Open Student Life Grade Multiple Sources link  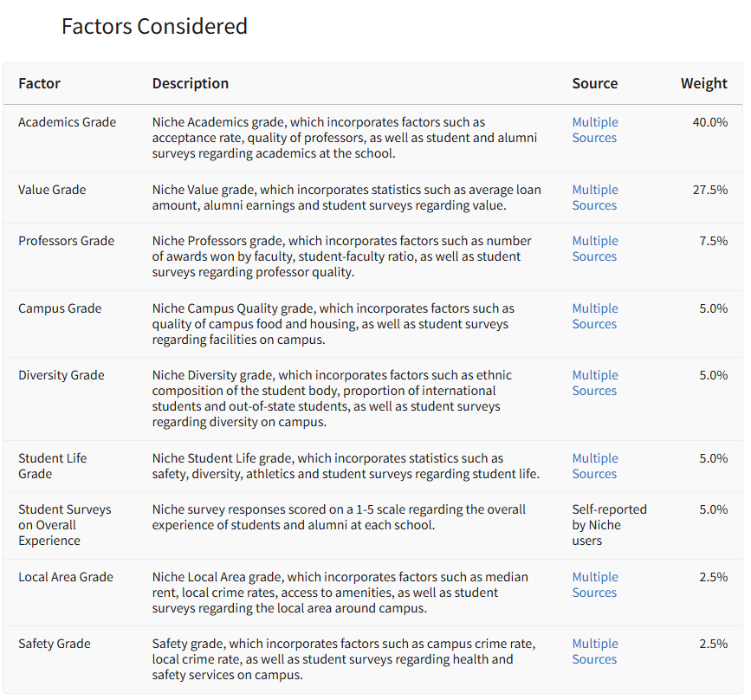(594, 466)
